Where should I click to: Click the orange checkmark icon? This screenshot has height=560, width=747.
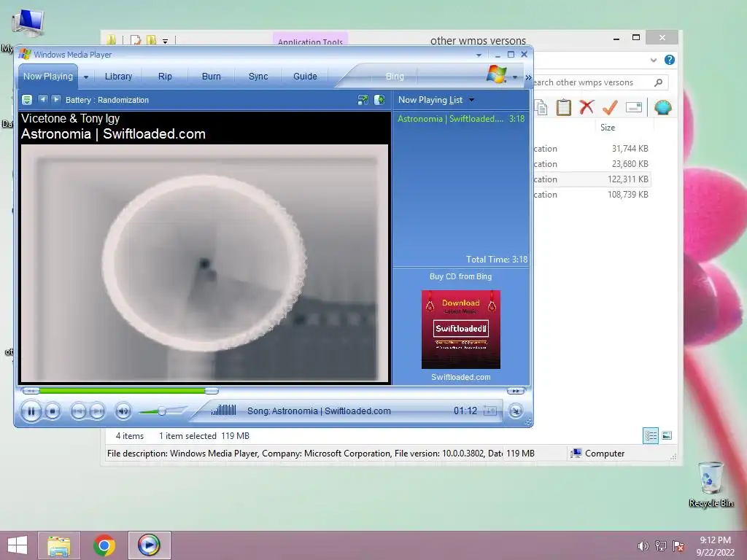point(610,107)
